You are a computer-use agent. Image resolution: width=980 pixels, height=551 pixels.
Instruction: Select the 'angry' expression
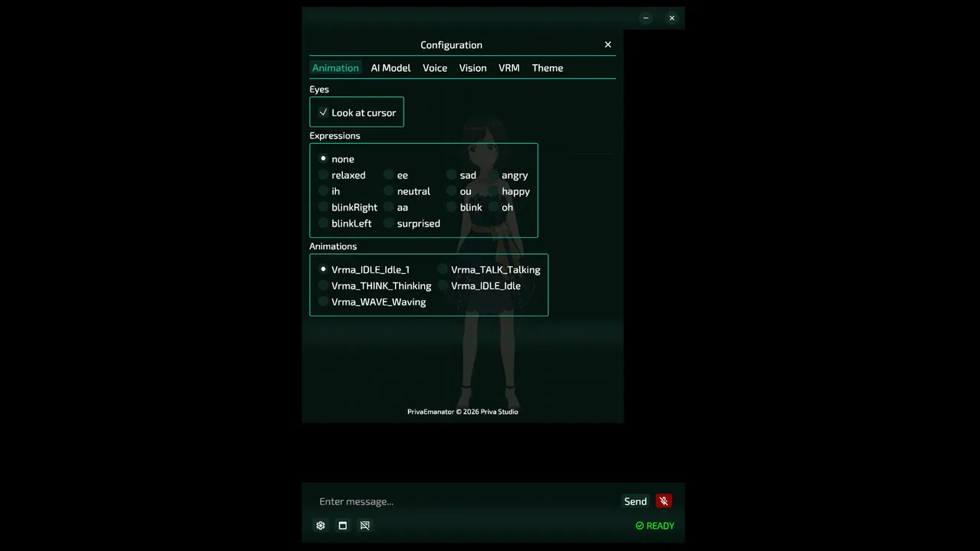point(494,174)
